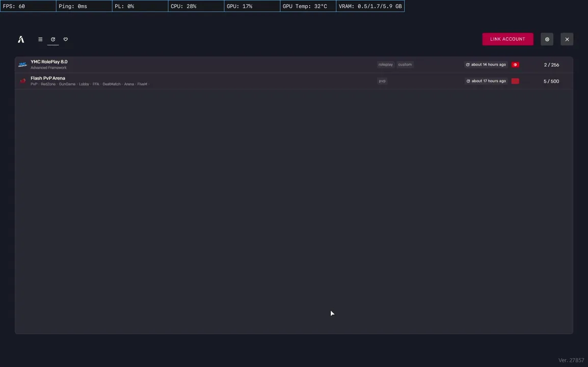Open settings gear icon
The width and height of the screenshot is (588, 367).
click(547, 39)
